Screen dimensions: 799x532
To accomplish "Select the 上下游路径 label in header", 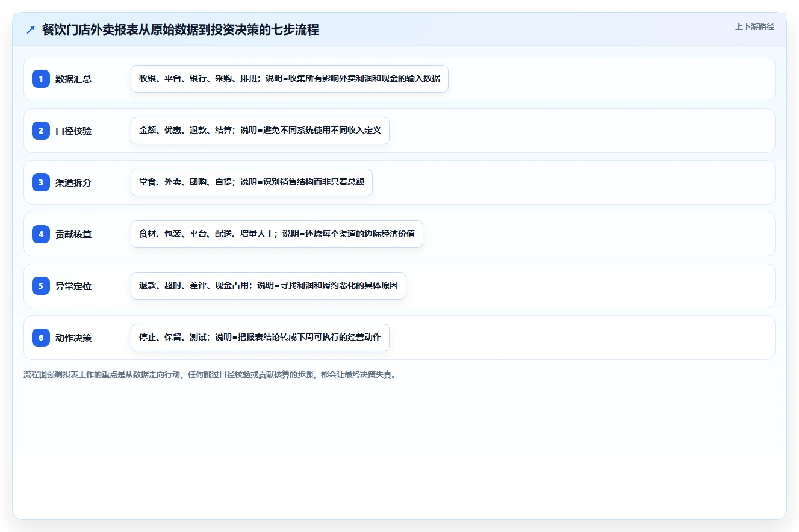I will [x=754, y=27].
